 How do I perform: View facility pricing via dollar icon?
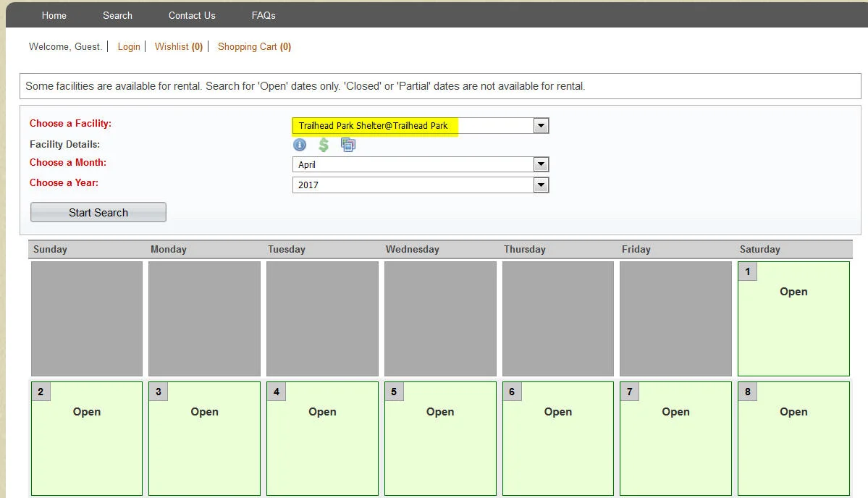coord(324,145)
